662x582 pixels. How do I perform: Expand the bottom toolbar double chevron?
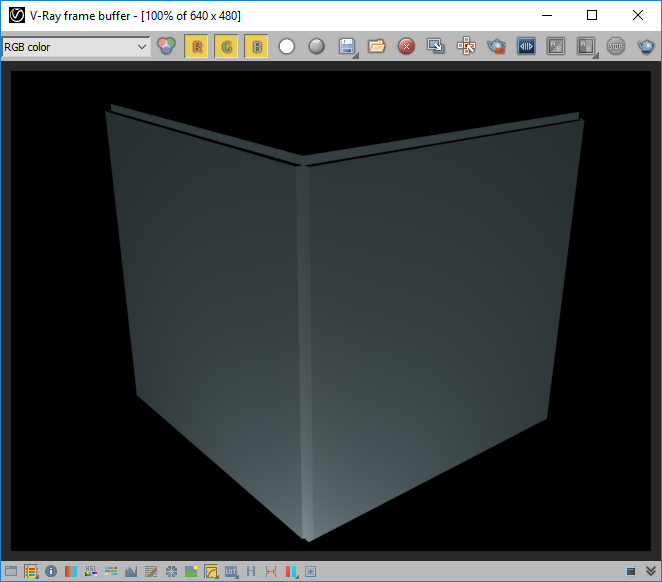[x=651, y=571]
